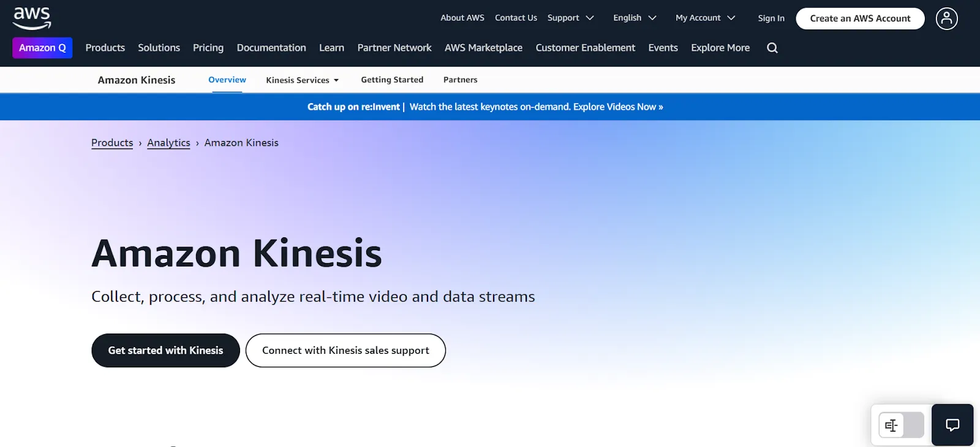Click the Amazon Q button

coord(42,48)
